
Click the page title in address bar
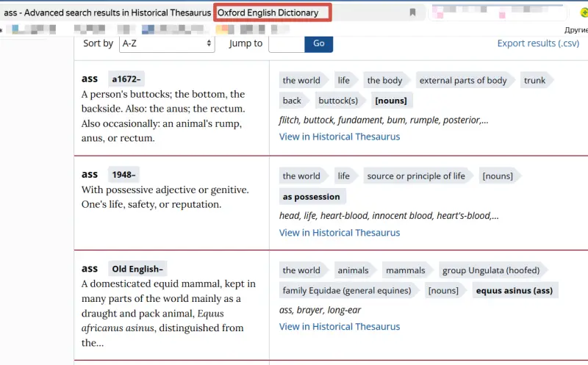click(x=161, y=12)
